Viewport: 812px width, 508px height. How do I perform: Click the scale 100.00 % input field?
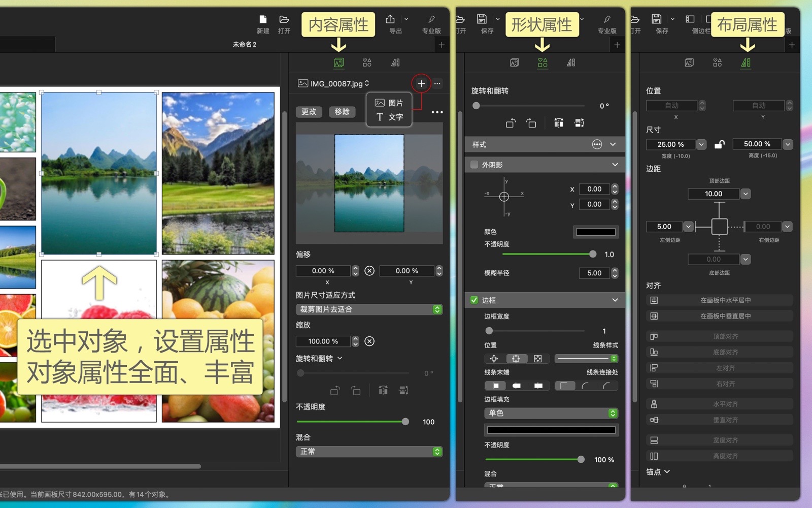(x=323, y=341)
